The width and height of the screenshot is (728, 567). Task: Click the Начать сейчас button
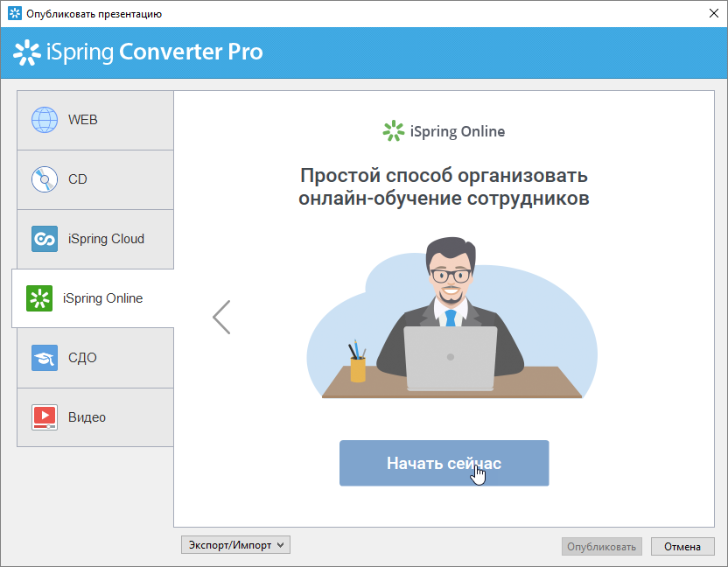click(444, 463)
